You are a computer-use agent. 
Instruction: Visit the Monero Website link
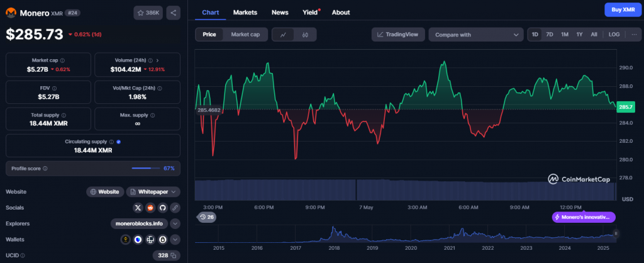(105, 192)
